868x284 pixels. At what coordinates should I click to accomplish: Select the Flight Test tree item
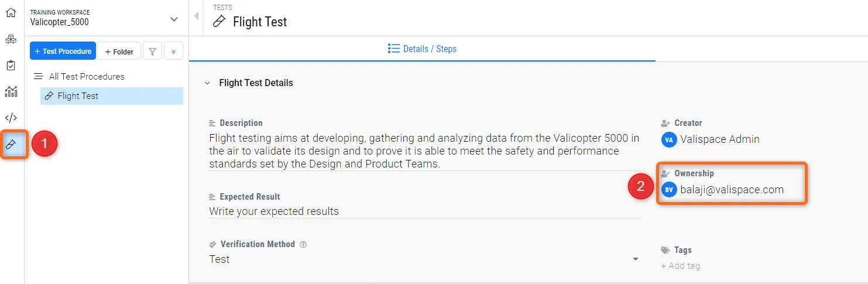[78, 96]
